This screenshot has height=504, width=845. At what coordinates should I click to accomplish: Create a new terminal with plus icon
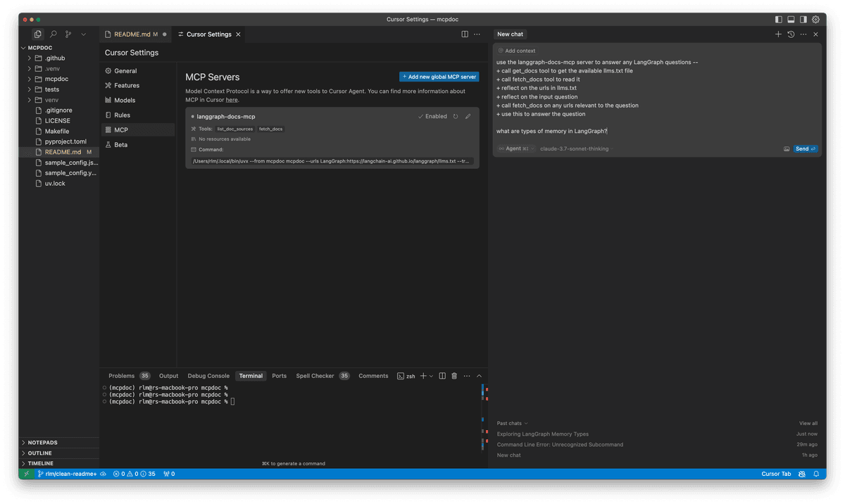point(423,376)
